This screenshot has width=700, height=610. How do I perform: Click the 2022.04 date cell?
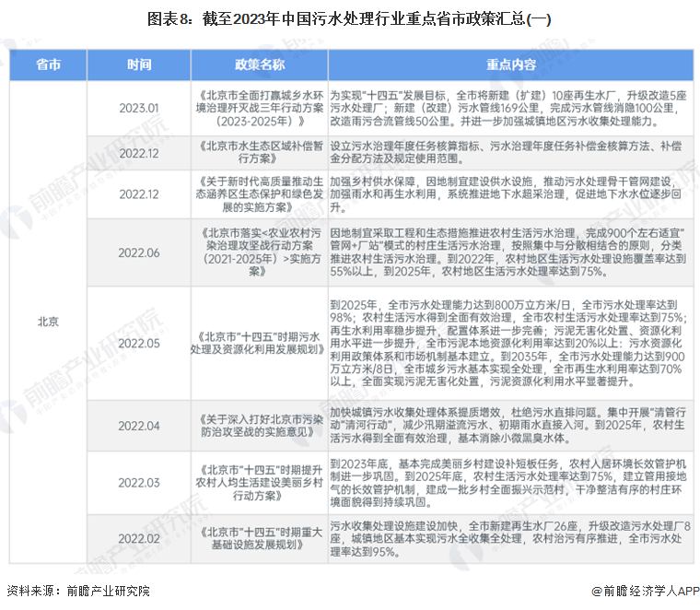point(140,426)
